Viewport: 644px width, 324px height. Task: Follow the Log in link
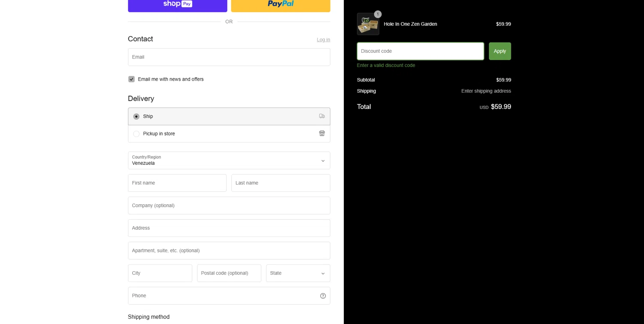(x=323, y=39)
